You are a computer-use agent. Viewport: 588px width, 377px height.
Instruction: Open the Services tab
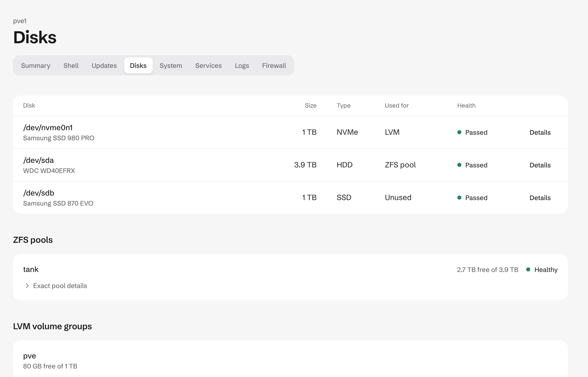click(209, 66)
